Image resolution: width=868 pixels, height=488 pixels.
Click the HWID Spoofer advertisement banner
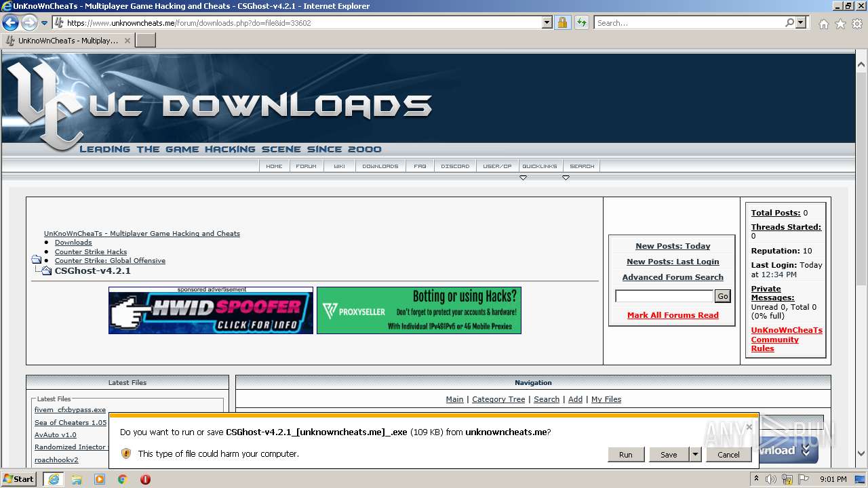211,313
